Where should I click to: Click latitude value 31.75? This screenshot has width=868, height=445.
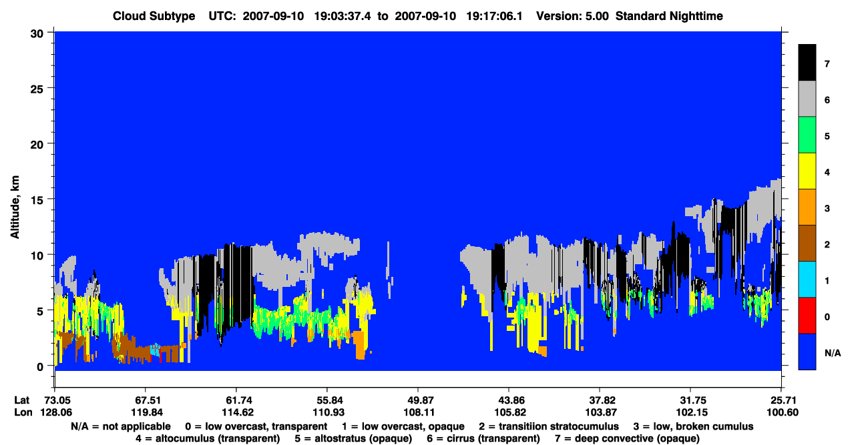690,400
